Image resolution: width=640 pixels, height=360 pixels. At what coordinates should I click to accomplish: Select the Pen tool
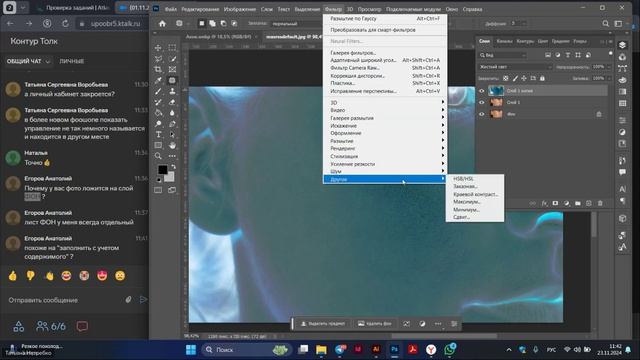point(172,124)
